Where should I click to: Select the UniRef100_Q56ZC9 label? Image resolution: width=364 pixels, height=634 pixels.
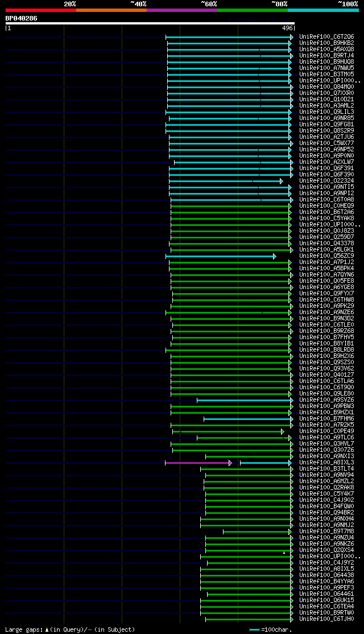[327, 256]
